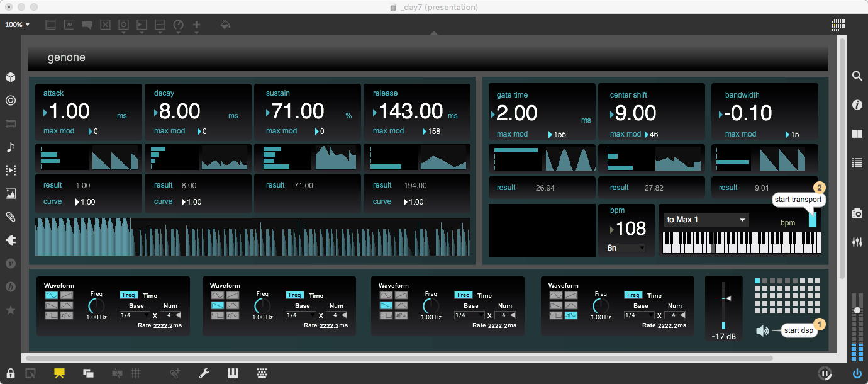868x384 pixels.
Task: Open the Reference book icon in right sidebar
Action: click(x=857, y=133)
